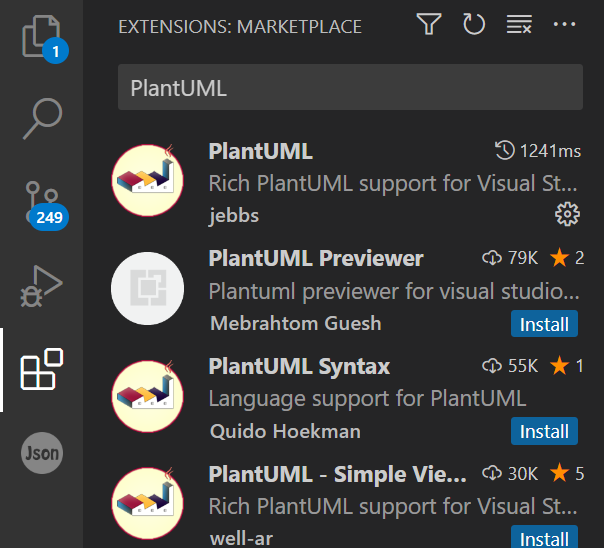The height and width of the screenshot is (548, 604).
Task: Click the PlantUML Previewer placeholder logo
Action: pos(148,288)
